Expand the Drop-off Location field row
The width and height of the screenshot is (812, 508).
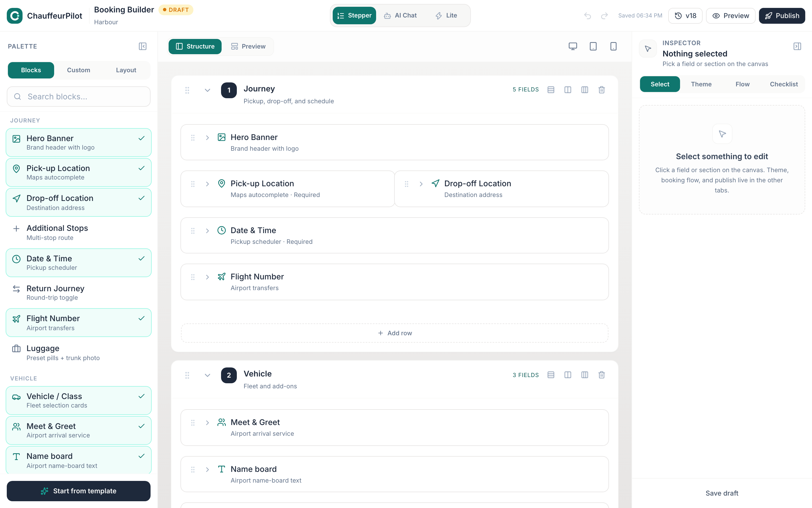point(421,184)
